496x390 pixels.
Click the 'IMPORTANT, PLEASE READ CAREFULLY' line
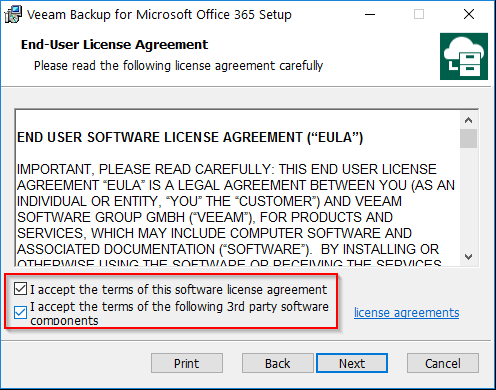227,169
